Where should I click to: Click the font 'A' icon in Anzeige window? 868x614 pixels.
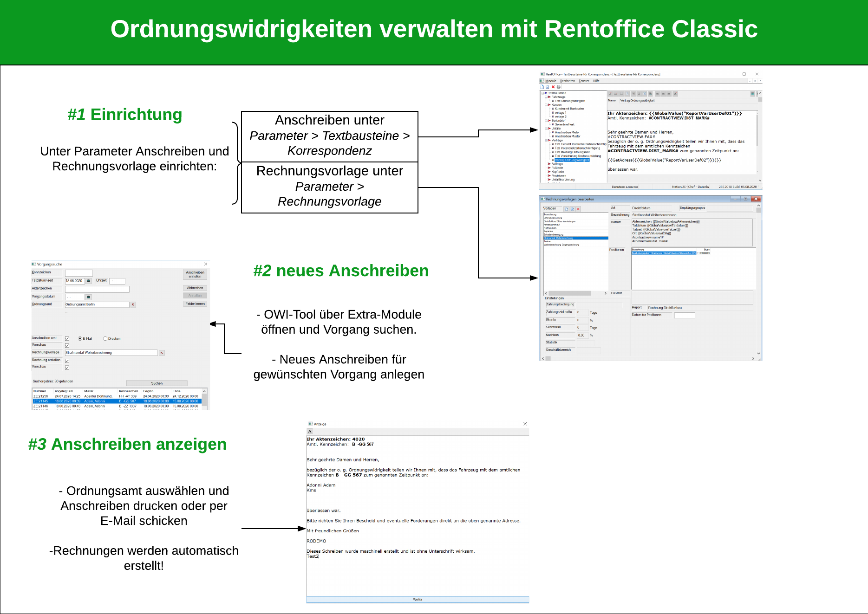pyautogui.click(x=310, y=431)
